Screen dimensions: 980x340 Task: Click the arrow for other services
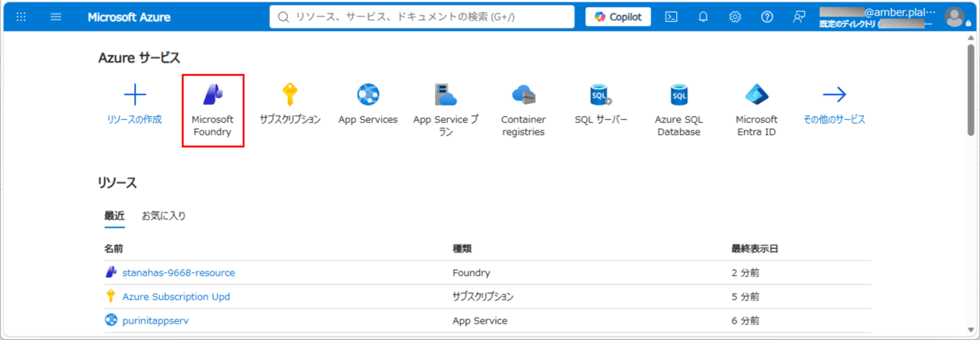[834, 94]
